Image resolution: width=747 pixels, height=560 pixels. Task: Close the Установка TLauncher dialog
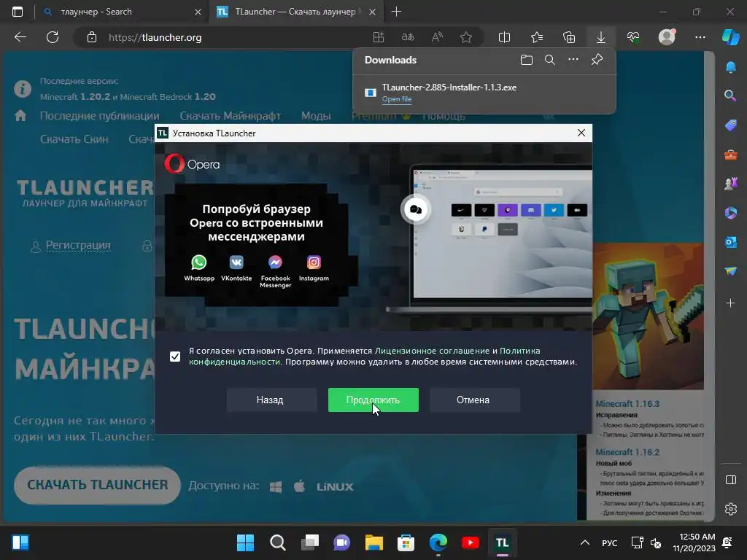click(x=581, y=133)
